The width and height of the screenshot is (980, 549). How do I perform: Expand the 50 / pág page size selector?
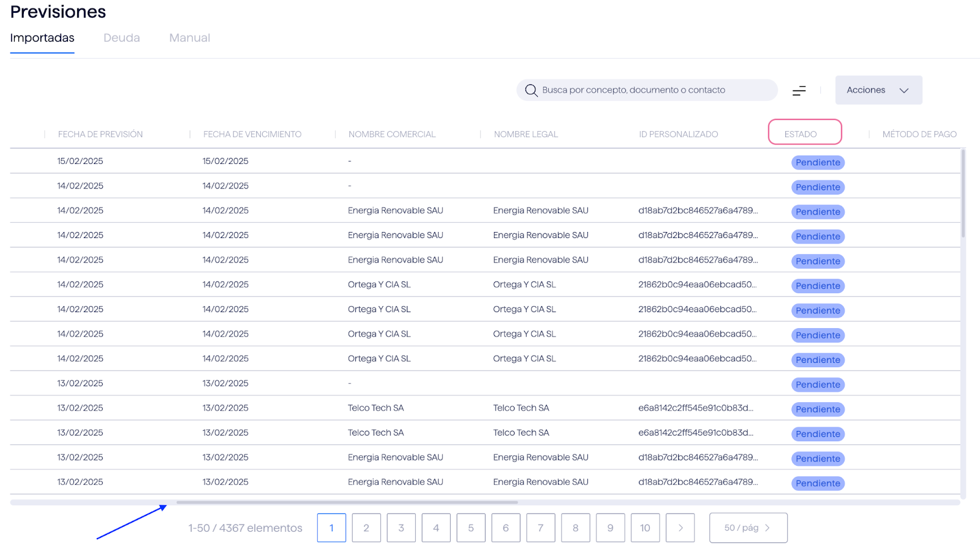coord(748,528)
